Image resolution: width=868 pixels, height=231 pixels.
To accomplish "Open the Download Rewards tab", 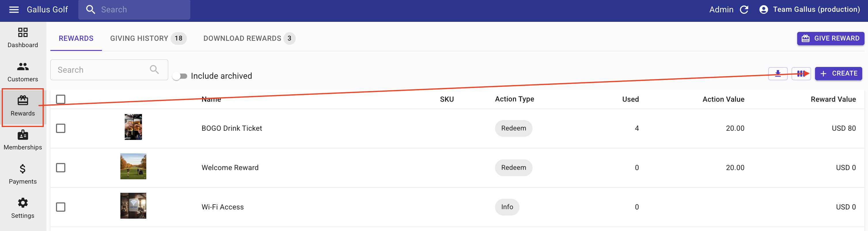I will (249, 38).
